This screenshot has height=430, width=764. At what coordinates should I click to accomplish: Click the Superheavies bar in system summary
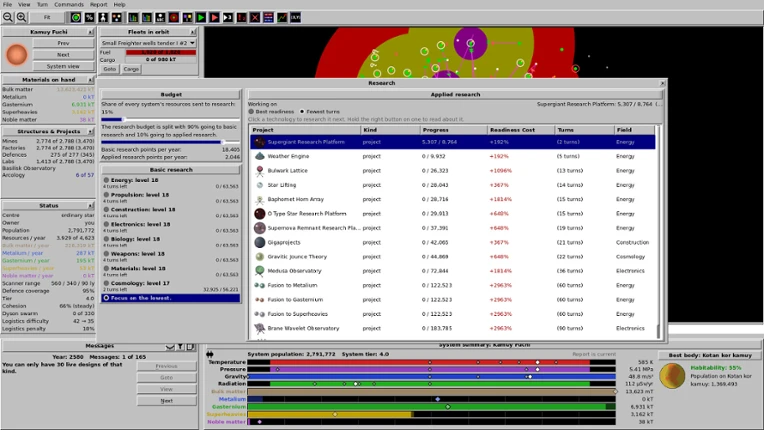[431, 414]
